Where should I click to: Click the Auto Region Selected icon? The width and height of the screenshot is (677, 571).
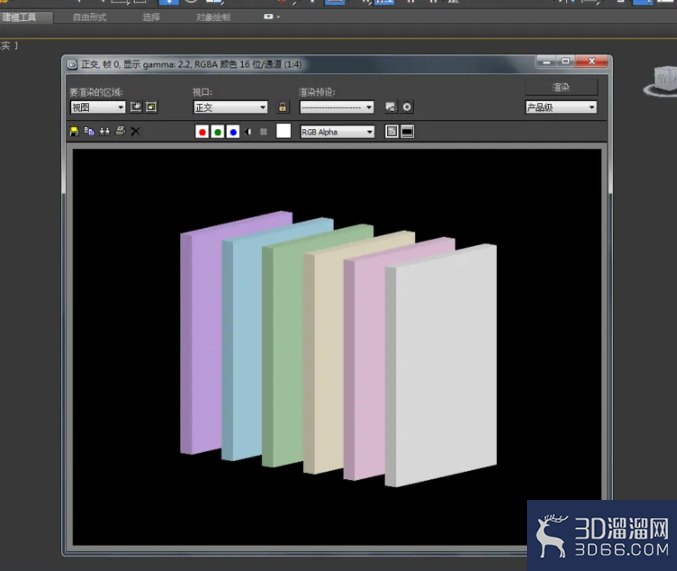coord(151,107)
